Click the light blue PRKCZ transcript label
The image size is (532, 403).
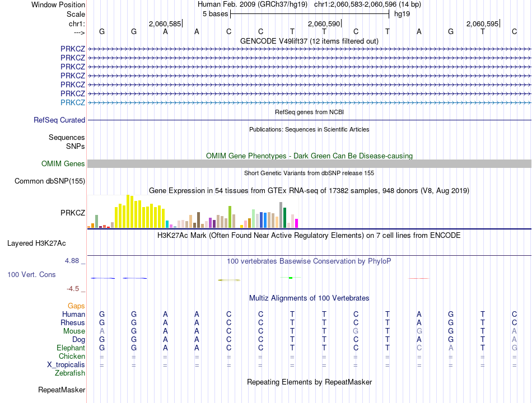point(73,102)
